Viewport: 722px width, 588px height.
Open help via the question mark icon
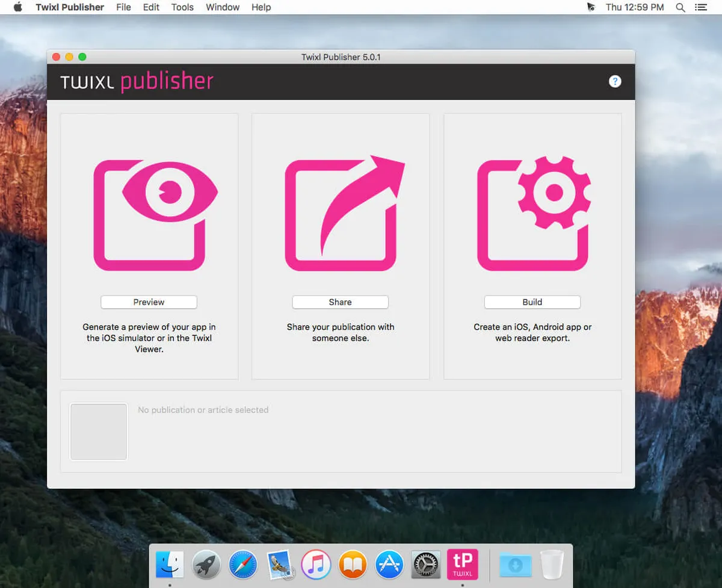coord(614,81)
